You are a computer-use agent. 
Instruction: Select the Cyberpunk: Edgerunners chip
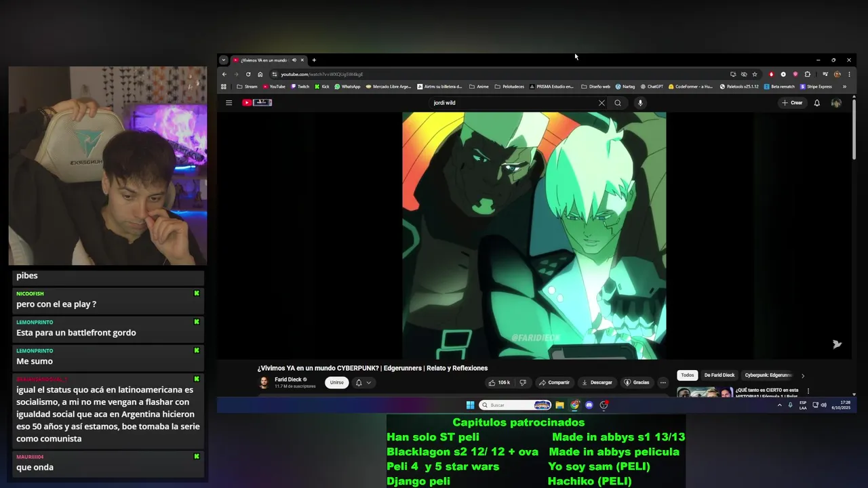coord(768,375)
